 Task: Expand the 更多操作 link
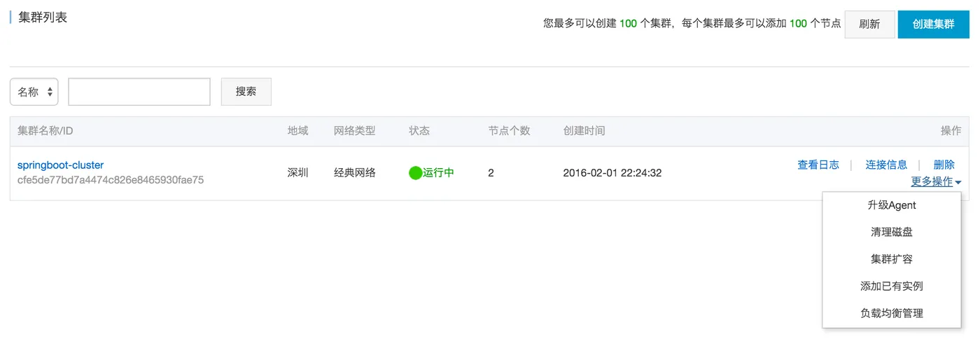tap(932, 181)
